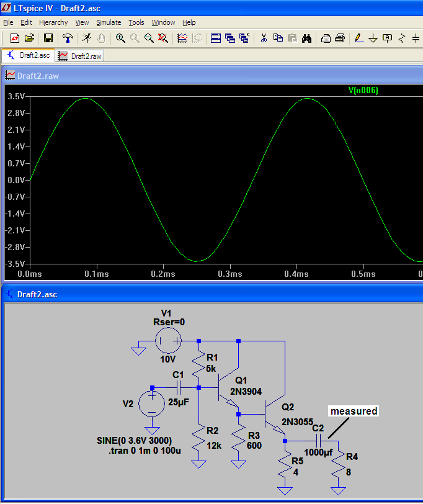Viewport: 423px width, 504px height.
Task: Run the simulation with the running-man icon
Action: (86, 38)
